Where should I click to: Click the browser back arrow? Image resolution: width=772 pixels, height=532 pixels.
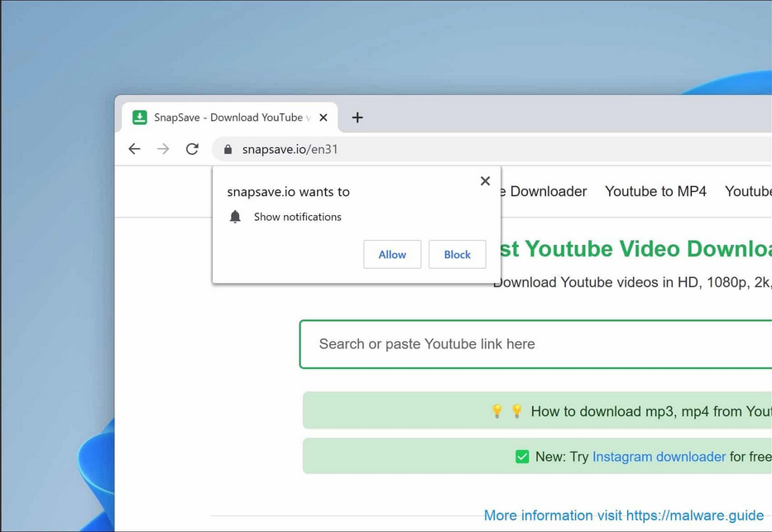click(134, 149)
